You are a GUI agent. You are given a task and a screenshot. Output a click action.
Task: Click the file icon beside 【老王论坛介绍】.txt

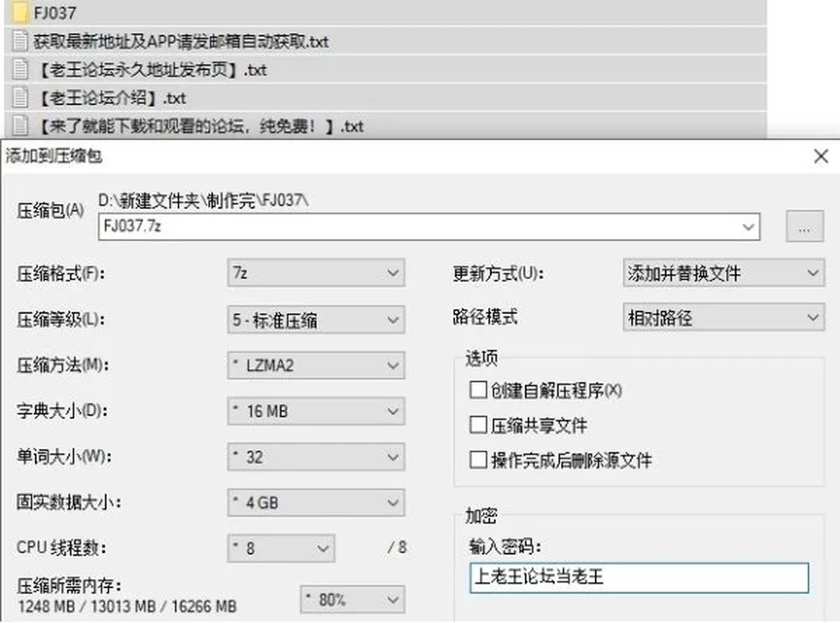(20, 97)
